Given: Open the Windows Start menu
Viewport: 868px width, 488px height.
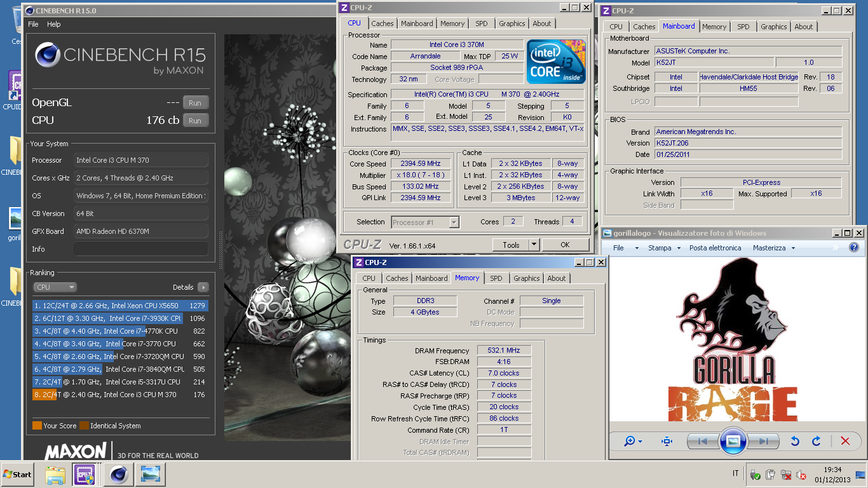Looking at the screenshot, I should tap(17, 474).
